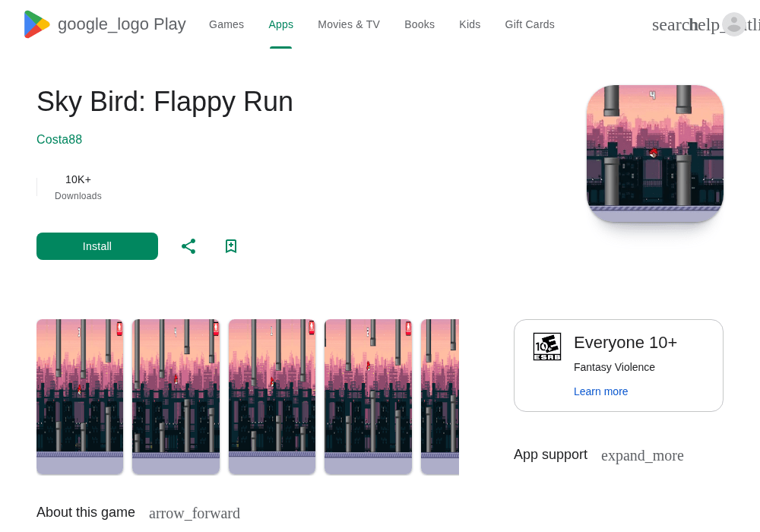The image size is (760, 532).
Task: Select the Apps tab
Action: click(x=280, y=24)
